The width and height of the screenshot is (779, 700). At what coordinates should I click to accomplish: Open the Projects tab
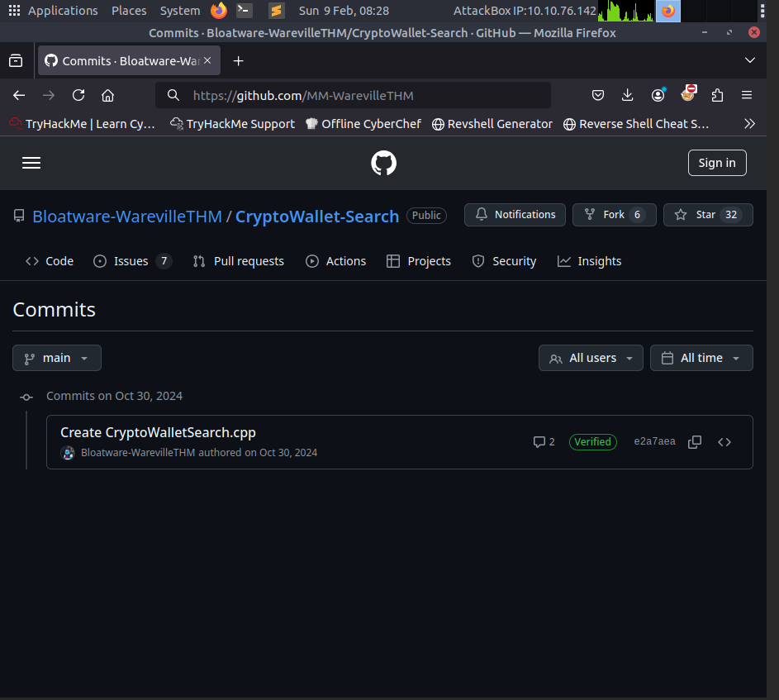pos(419,261)
